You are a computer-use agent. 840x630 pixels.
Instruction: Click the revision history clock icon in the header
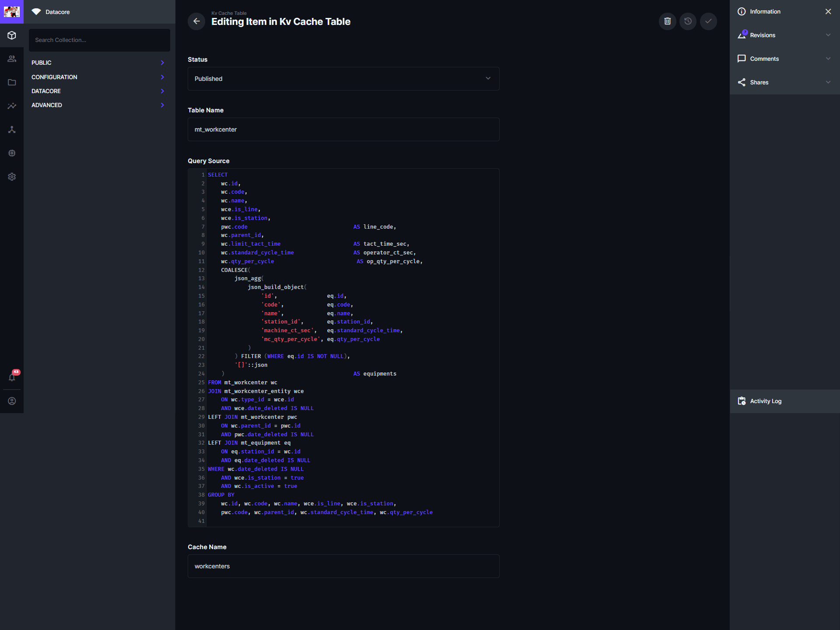pyautogui.click(x=688, y=21)
